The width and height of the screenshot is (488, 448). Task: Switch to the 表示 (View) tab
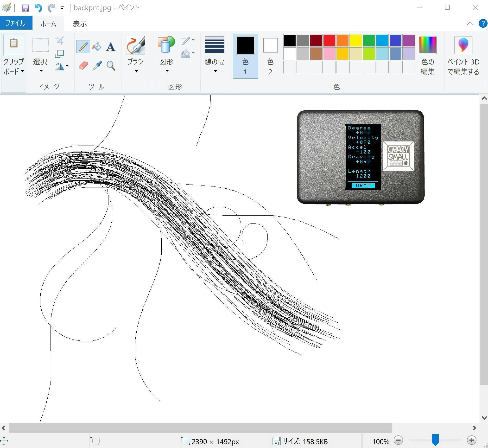click(80, 24)
